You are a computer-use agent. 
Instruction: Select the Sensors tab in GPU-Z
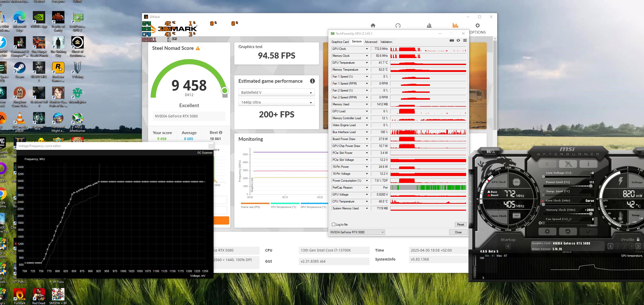click(357, 41)
